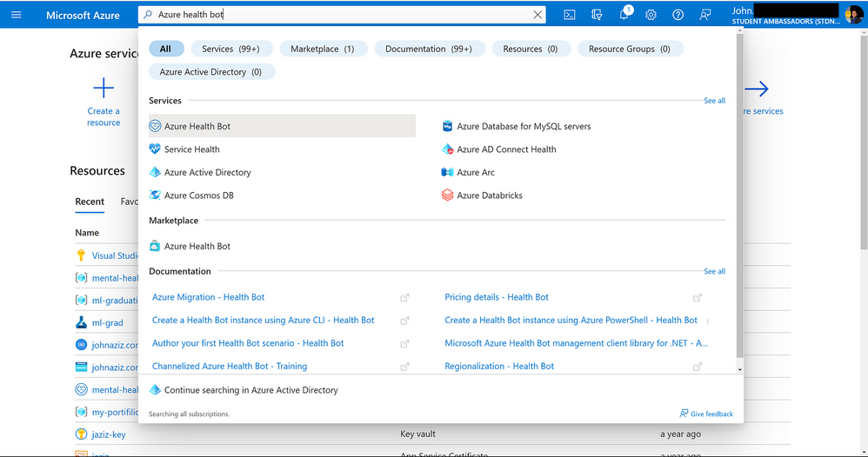Click the page vertical scrollbar
The image size is (868, 457).
[x=864, y=141]
